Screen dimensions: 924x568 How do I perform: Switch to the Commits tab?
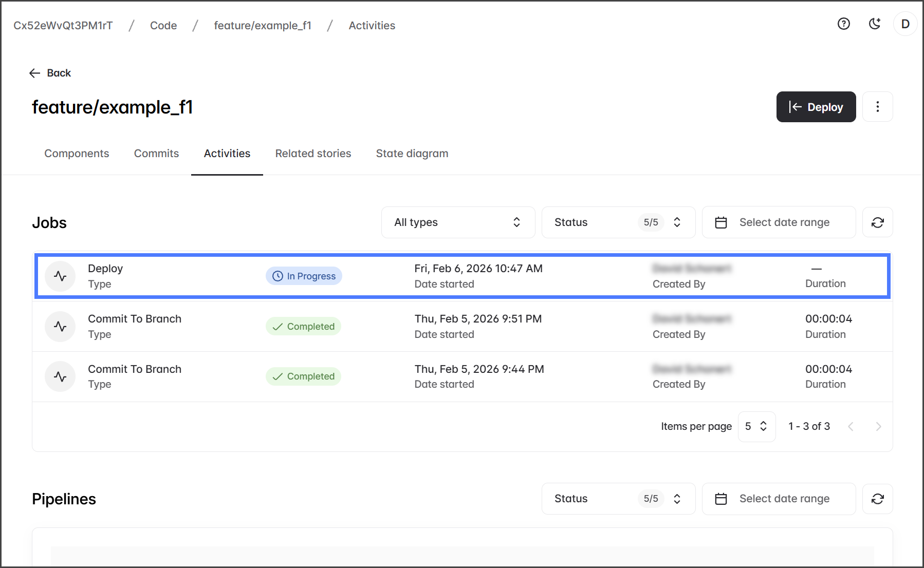pos(156,154)
